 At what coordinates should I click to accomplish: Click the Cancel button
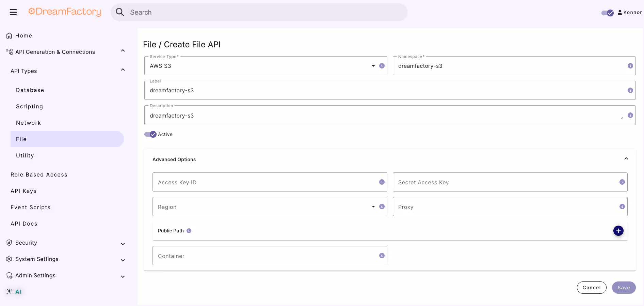(592, 288)
